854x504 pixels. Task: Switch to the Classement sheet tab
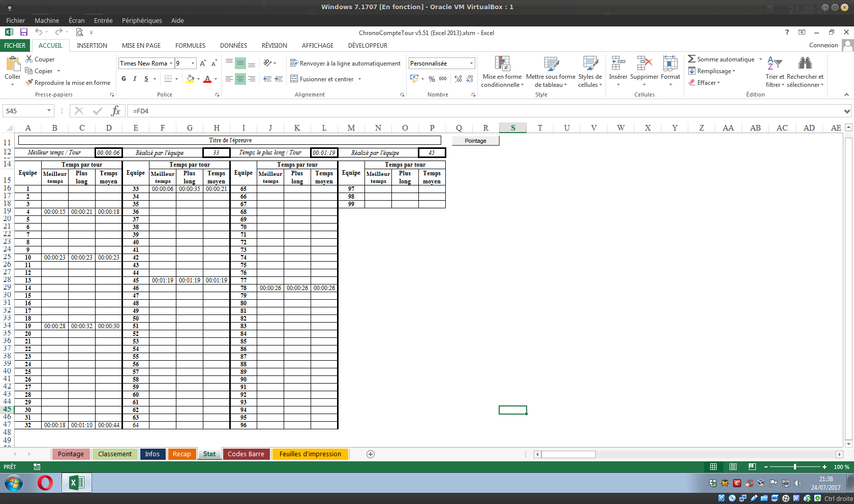pyautogui.click(x=115, y=454)
